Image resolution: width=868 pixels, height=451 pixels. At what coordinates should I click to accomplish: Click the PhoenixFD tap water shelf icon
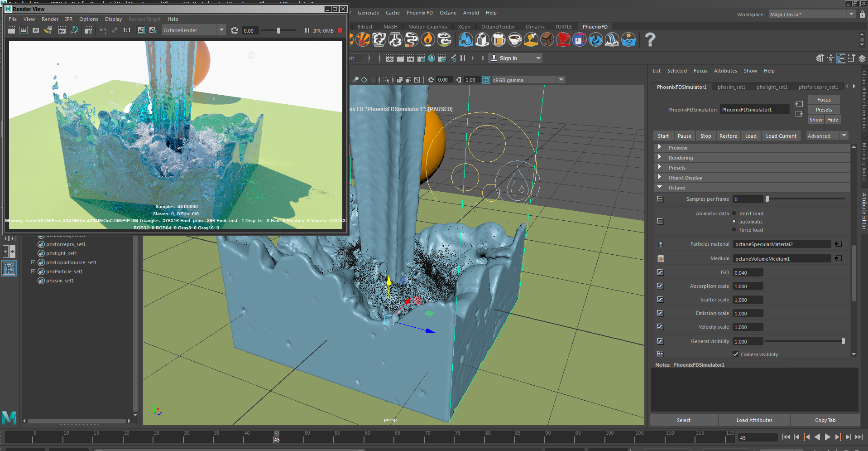(x=466, y=40)
